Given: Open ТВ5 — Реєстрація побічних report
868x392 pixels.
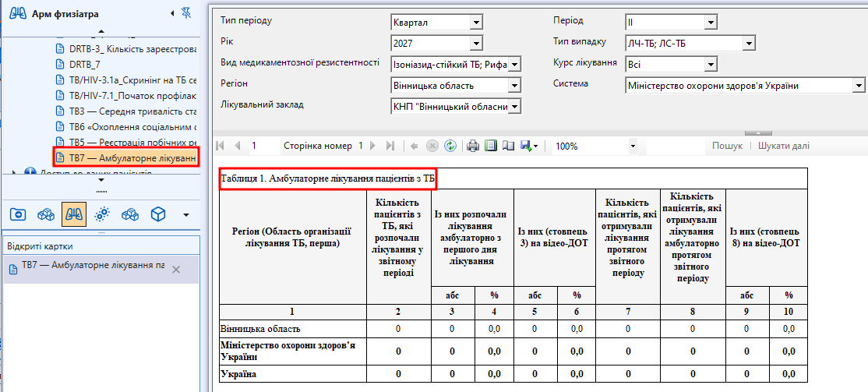Looking at the screenshot, I should [x=127, y=143].
